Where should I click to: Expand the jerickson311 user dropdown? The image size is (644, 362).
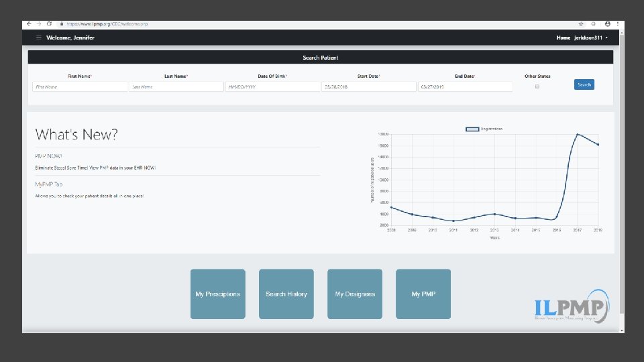(x=591, y=38)
